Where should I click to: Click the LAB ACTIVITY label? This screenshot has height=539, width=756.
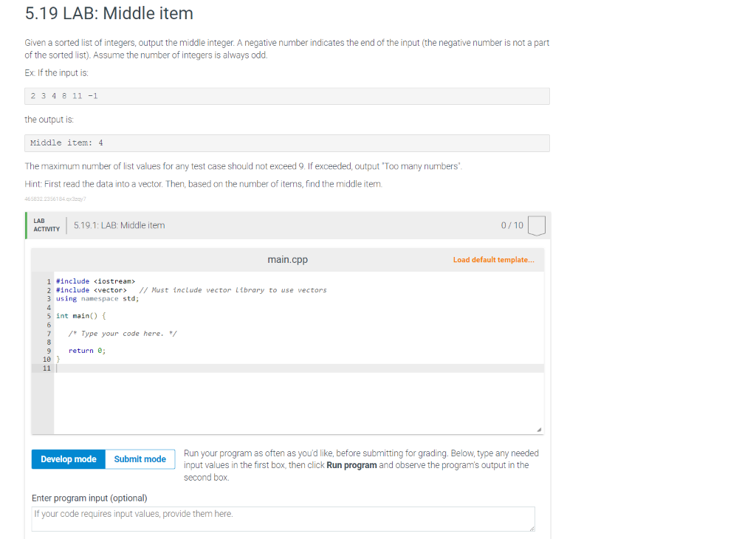pos(47,225)
